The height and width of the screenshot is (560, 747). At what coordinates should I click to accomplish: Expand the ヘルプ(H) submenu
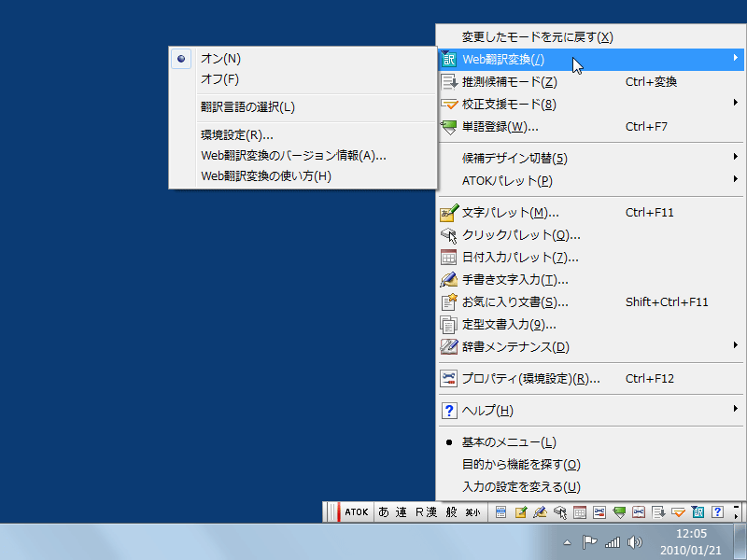click(591, 411)
